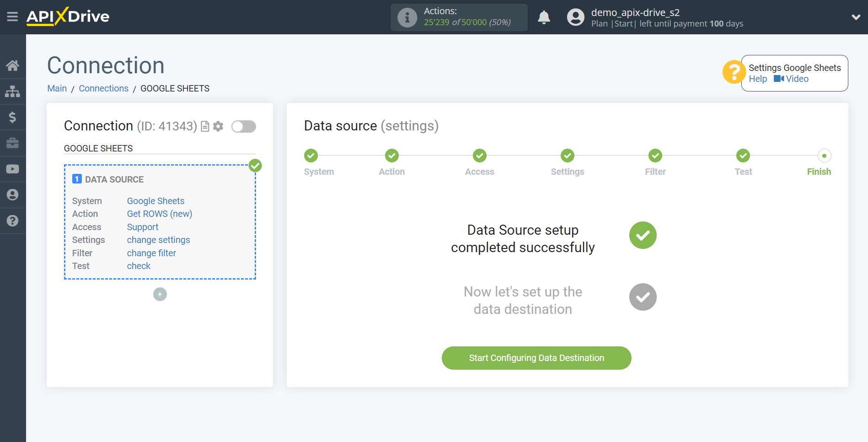Screen dimensions: 868x442
Task: Open the payments section via dollar sidebar icon
Action: pyautogui.click(x=13, y=117)
